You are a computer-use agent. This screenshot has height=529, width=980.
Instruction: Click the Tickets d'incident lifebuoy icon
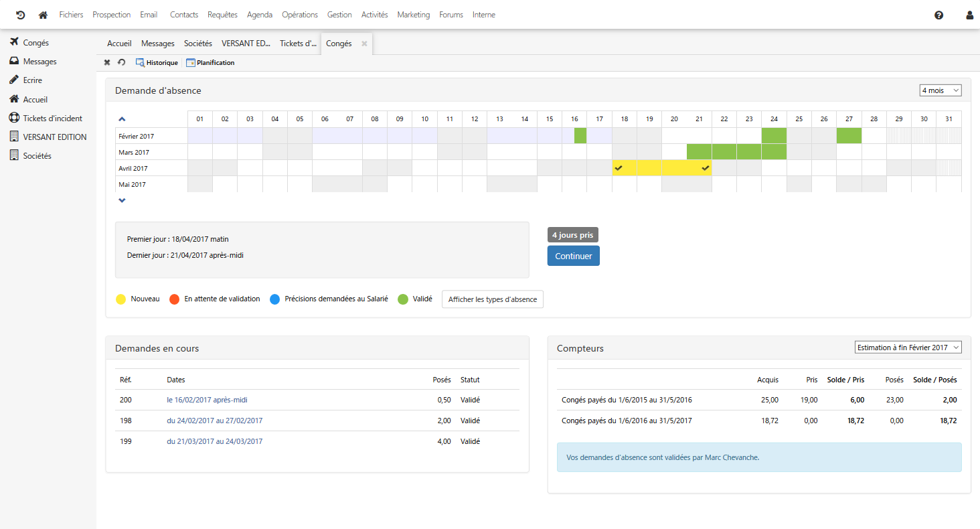(x=13, y=118)
